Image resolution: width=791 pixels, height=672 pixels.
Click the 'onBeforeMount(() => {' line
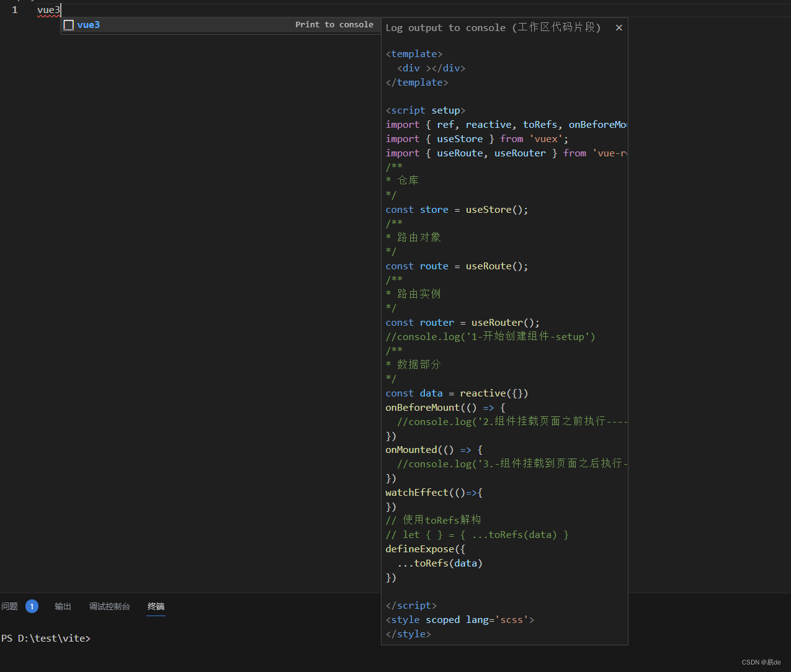click(445, 408)
